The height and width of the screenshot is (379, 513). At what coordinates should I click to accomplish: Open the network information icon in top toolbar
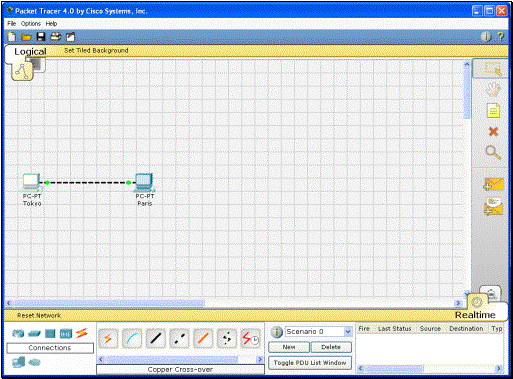pyautogui.click(x=486, y=37)
